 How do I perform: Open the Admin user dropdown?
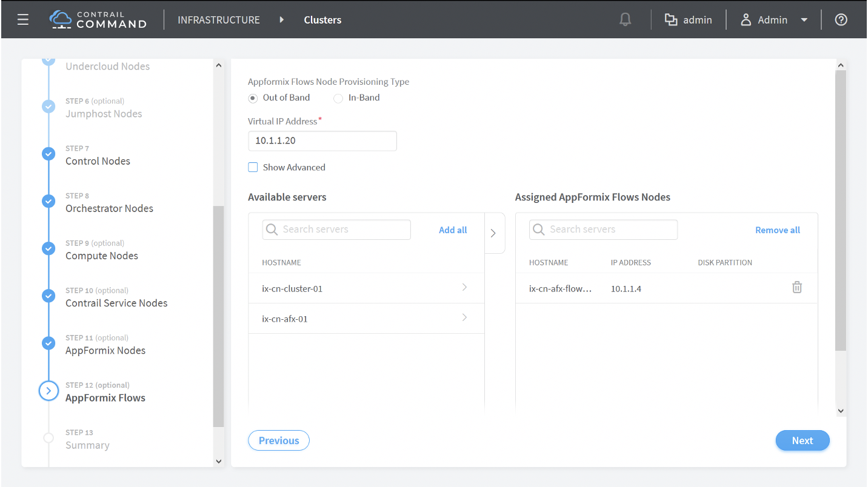[774, 20]
